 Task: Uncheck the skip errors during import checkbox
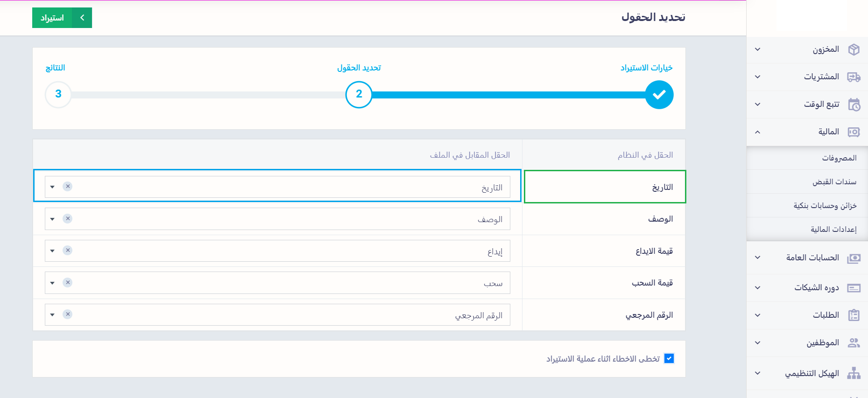669,358
